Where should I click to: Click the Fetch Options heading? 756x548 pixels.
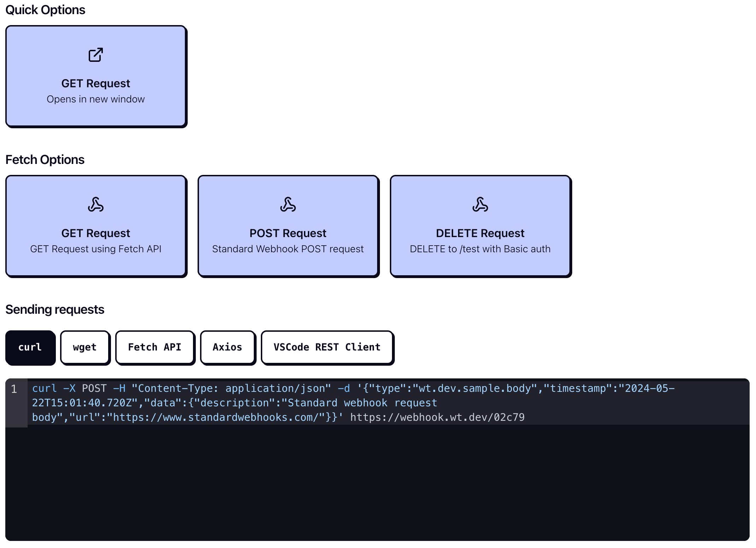[45, 160]
